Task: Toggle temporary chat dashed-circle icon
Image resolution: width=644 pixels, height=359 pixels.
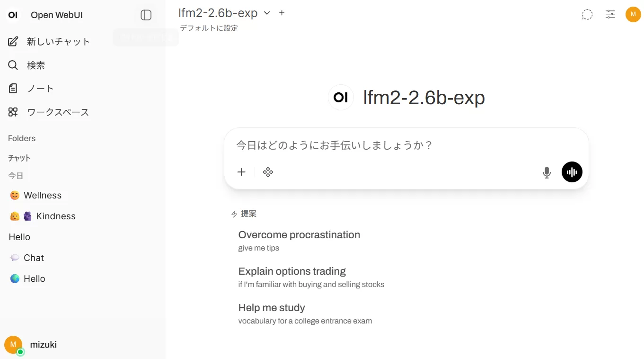Action: click(x=587, y=15)
